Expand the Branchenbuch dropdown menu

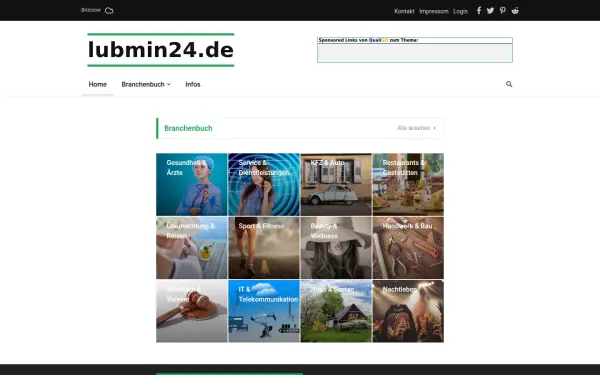[x=146, y=84]
